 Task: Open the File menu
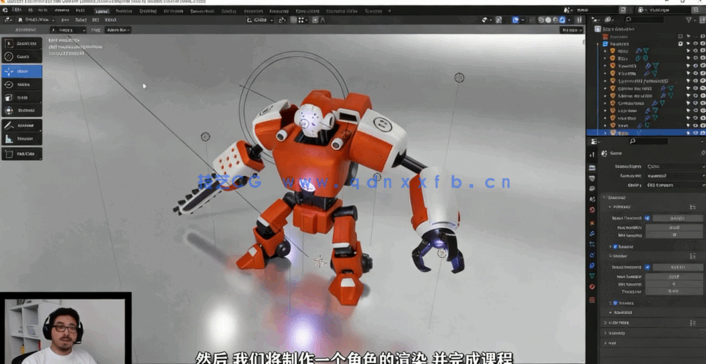click(17, 10)
